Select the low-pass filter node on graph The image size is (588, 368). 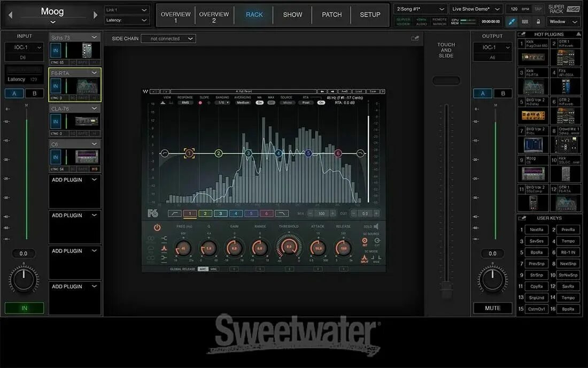(360, 153)
